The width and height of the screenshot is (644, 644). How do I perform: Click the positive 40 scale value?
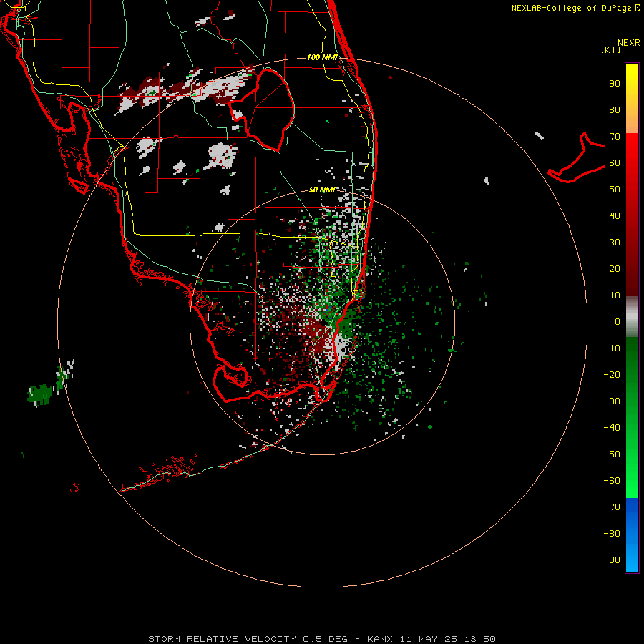pyautogui.click(x=615, y=216)
